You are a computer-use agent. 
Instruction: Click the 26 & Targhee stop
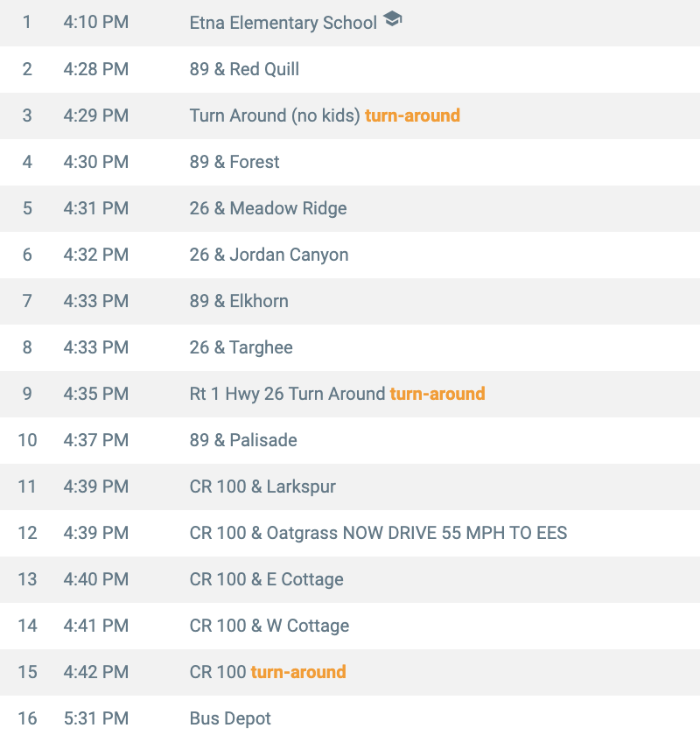click(241, 347)
